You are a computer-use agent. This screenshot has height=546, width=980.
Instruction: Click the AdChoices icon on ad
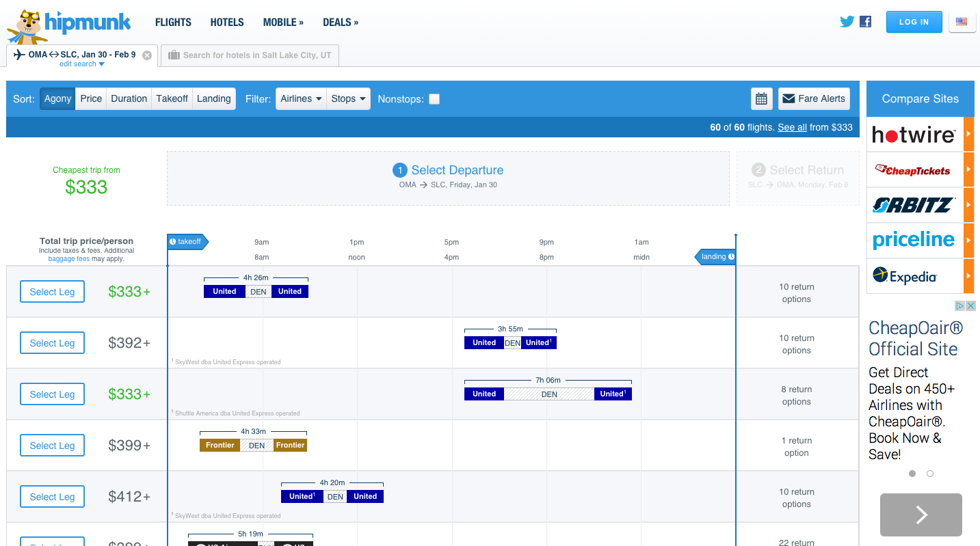point(960,306)
